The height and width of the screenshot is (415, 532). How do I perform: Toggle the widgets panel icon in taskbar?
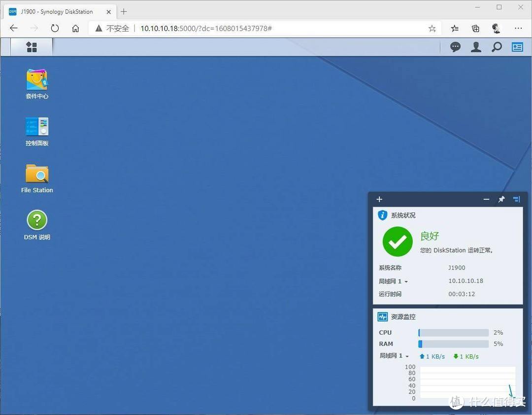[517, 47]
